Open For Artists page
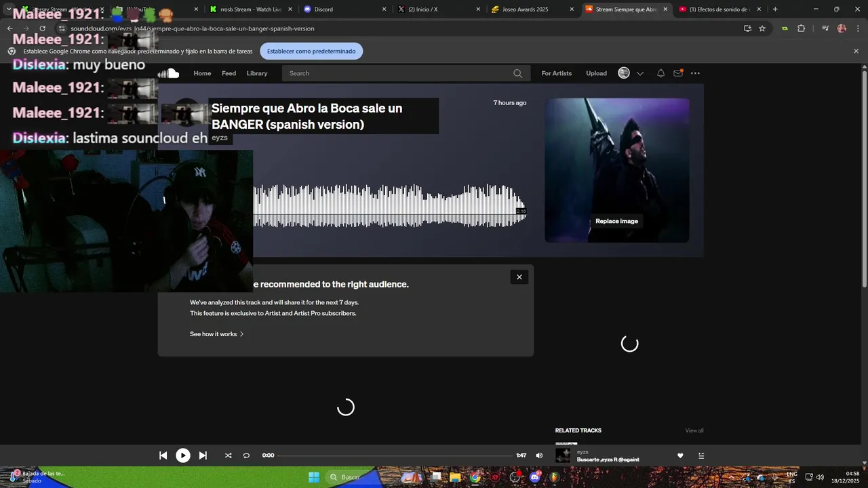 pyautogui.click(x=557, y=73)
